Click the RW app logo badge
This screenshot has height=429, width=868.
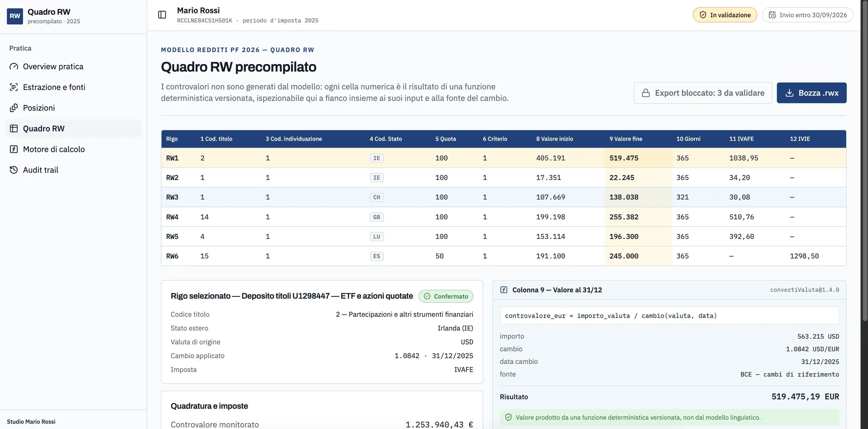[15, 16]
